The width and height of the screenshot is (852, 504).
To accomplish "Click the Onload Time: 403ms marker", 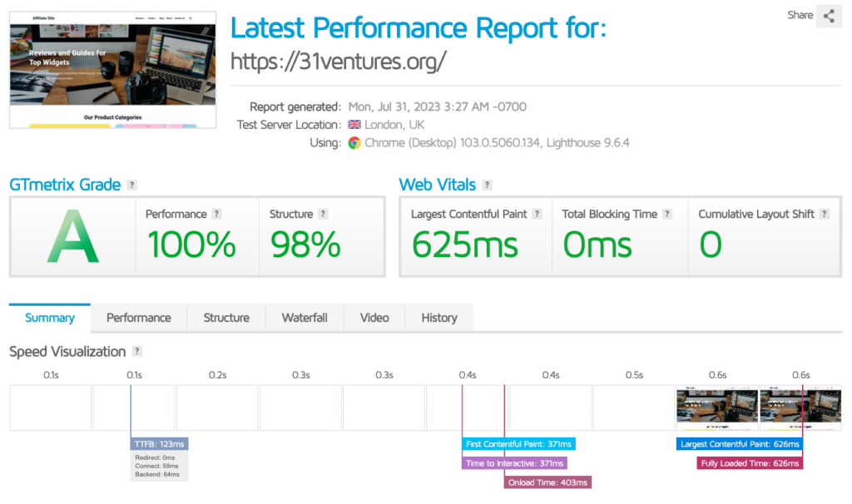I will click(547, 482).
